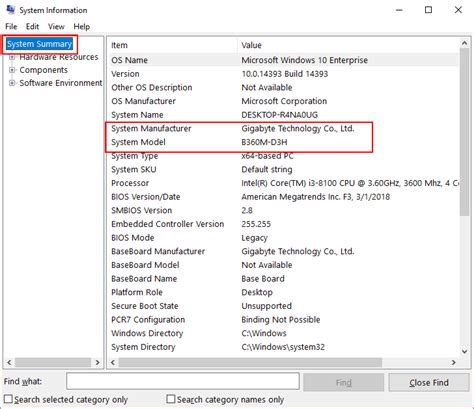This screenshot has height=409, width=474.
Task: Click the details pane scroll up arrow
Action: pyautogui.click(x=464, y=43)
